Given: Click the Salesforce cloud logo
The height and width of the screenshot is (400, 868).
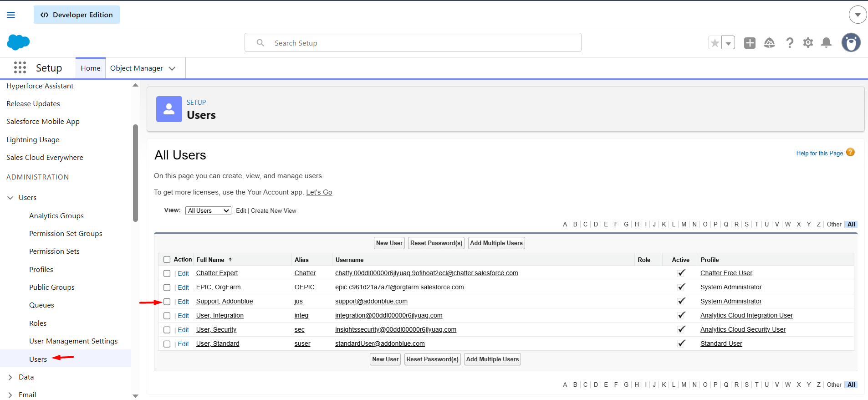Looking at the screenshot, I should (x=18, y=42).
